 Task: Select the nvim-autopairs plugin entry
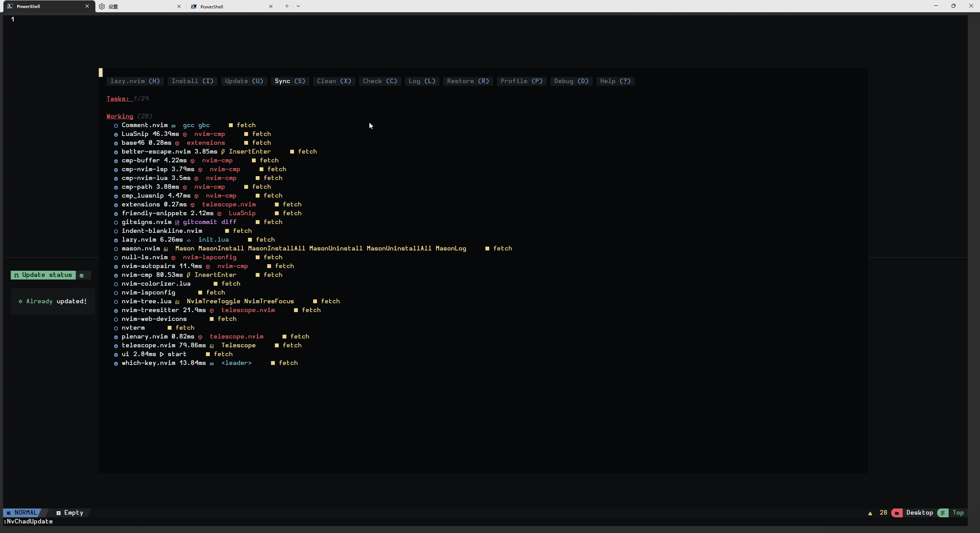tap(204, 266)
